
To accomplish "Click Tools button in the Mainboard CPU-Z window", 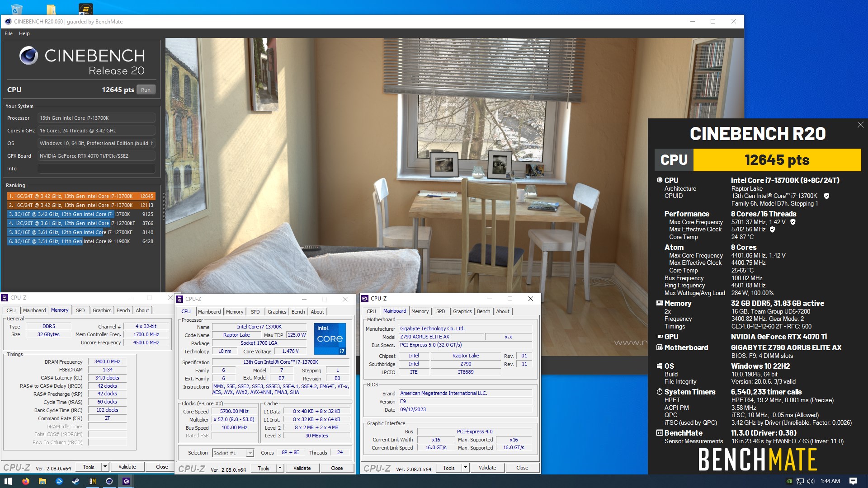I will 449,468.
